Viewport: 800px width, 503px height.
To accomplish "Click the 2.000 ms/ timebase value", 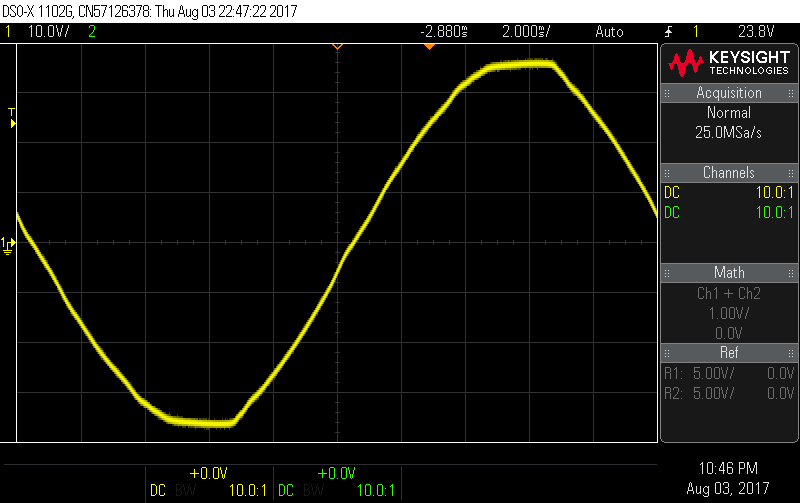I will [x=526, y=32].
